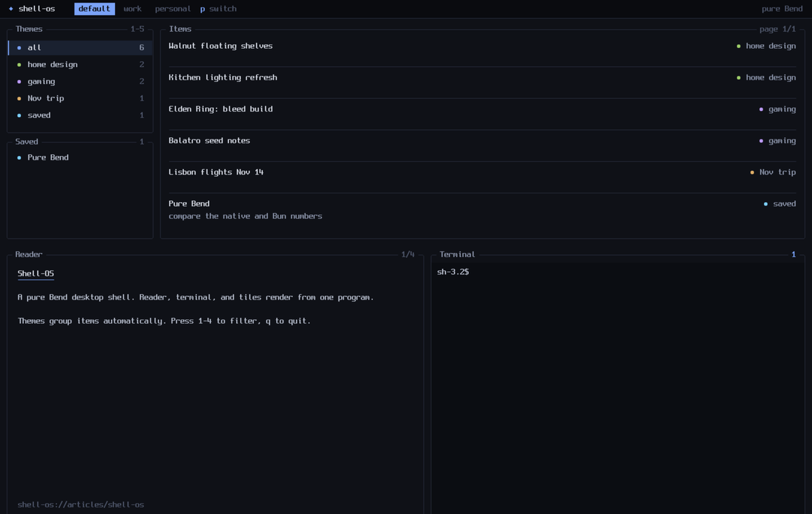The width and height of the screenshot is (812, 514).
Task: Click the home design tag on Kitchen lighting refresh
Action: pos(766,78)
